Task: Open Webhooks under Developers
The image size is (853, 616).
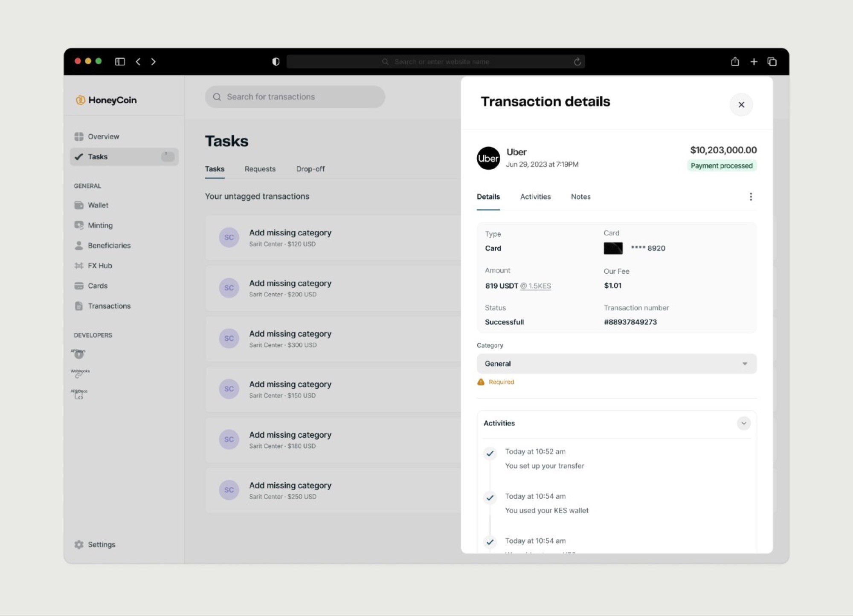Action: tap(80, 373)
